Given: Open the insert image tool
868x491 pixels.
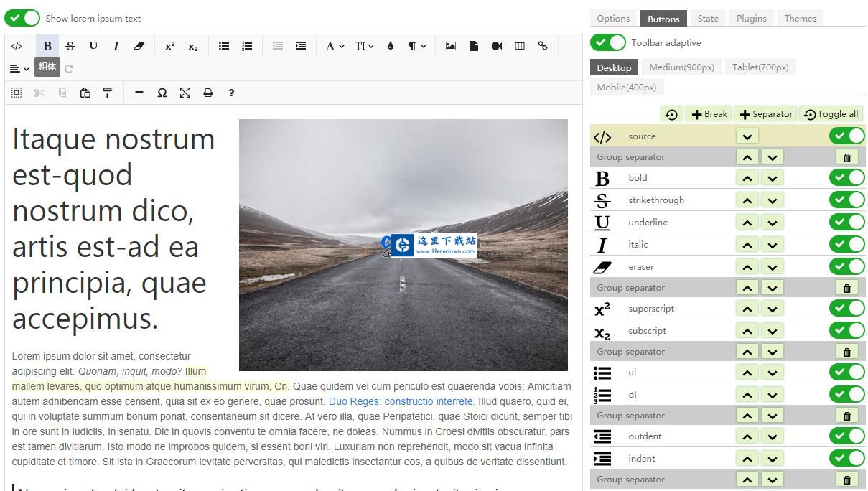Looking at the screenshot, I should 450,46.
